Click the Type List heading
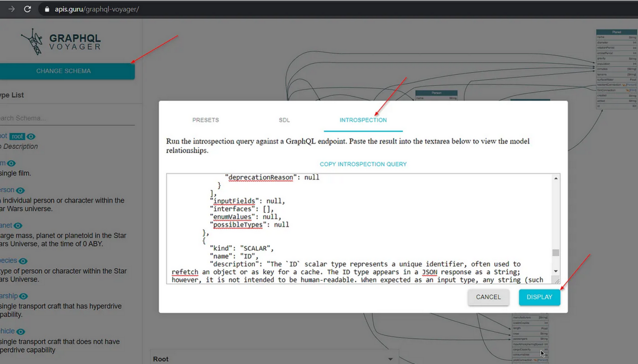Image resolution: width=638 pixels, height=364 pixels. click(12, 95)
